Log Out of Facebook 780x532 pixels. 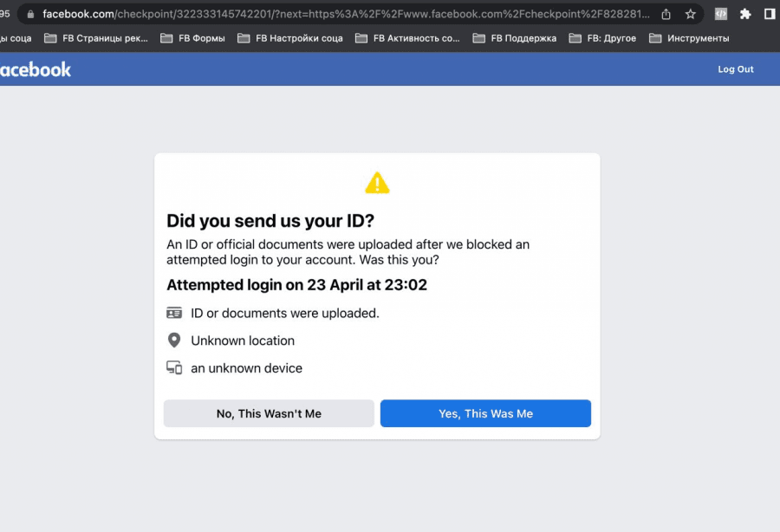[x=735, y=69]
